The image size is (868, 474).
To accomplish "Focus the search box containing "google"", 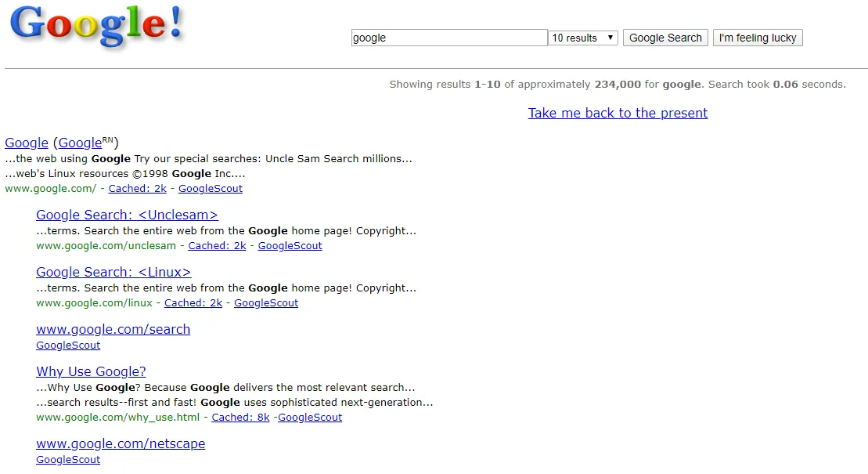I will coord(449,38).
